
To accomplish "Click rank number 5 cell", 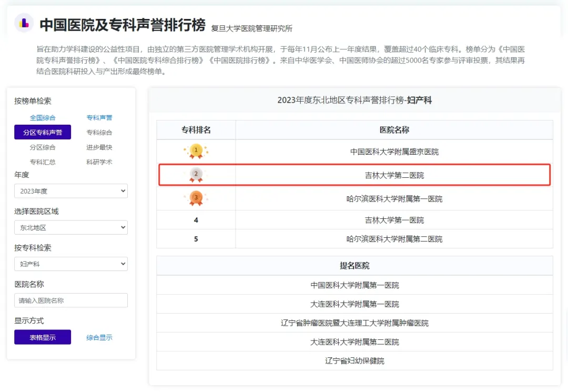I will point(196,239).
